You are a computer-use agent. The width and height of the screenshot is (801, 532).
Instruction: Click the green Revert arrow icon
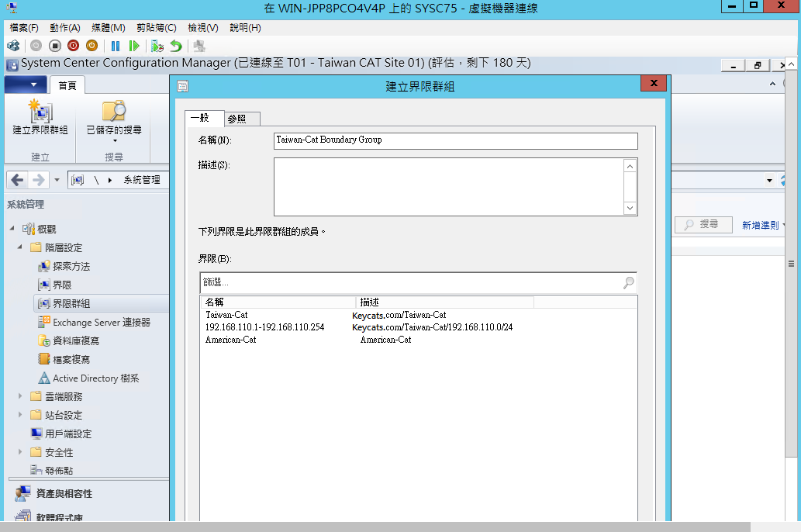(176, 46)
